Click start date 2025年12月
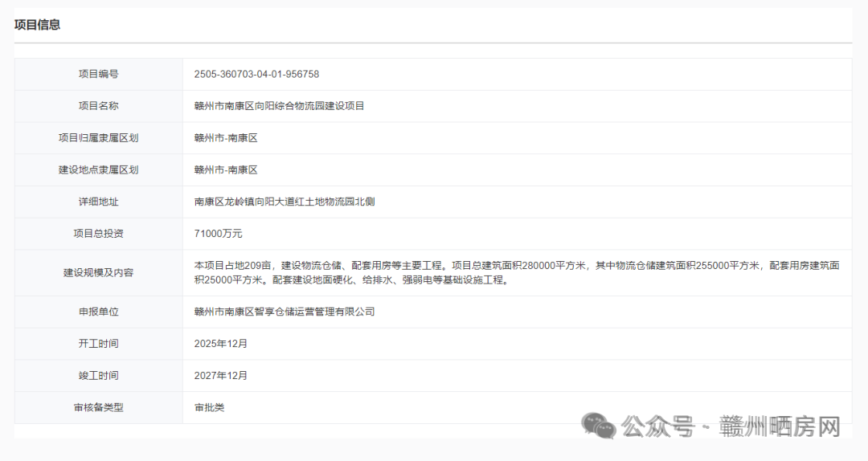Viewport: 868px width, 461px height. (x=221, y=344)
